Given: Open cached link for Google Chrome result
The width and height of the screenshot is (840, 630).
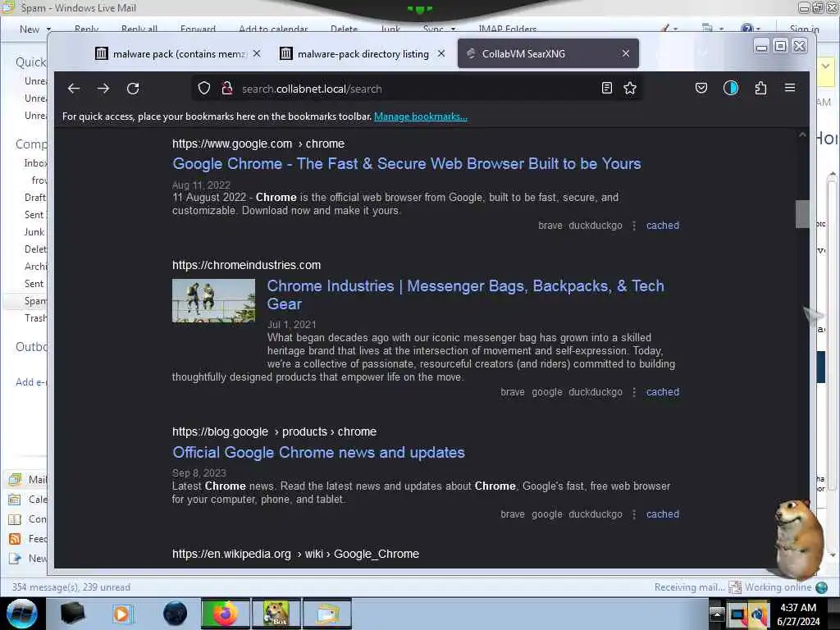Looking at the screenshot, I should click(662, 226).
